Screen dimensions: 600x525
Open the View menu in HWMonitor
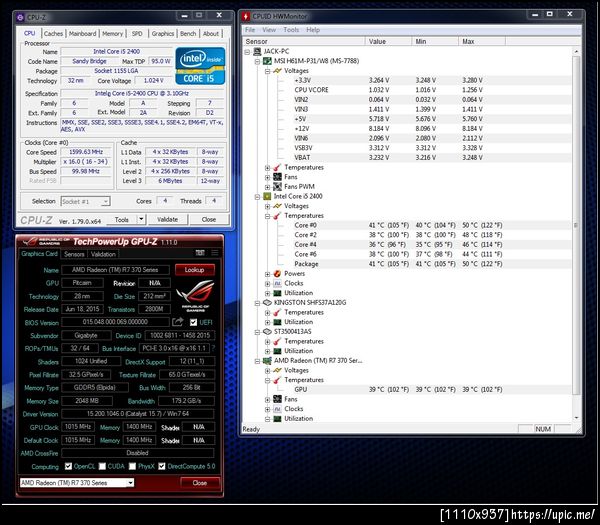point(269,30)
